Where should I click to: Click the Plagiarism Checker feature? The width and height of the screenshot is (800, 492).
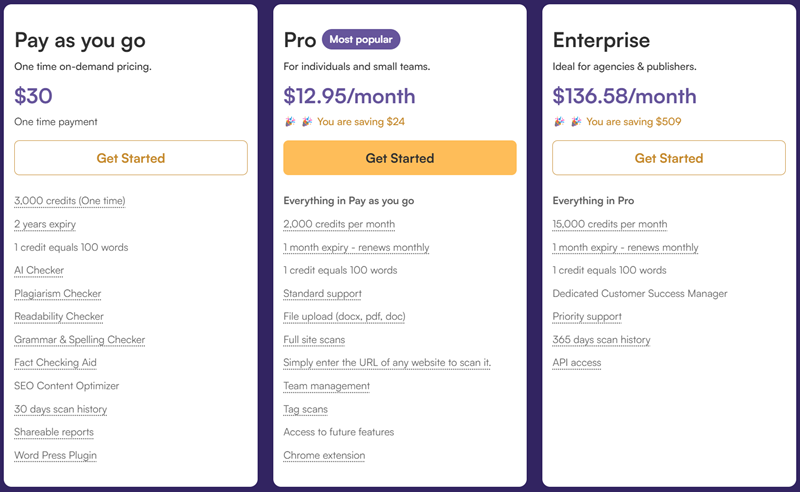[x=58, y=293]
